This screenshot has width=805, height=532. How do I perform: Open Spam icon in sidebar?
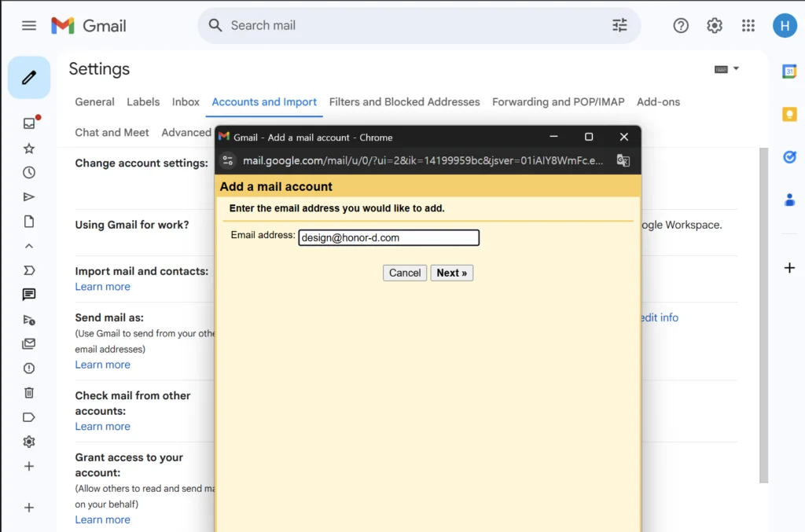click(x=29, y=369)
